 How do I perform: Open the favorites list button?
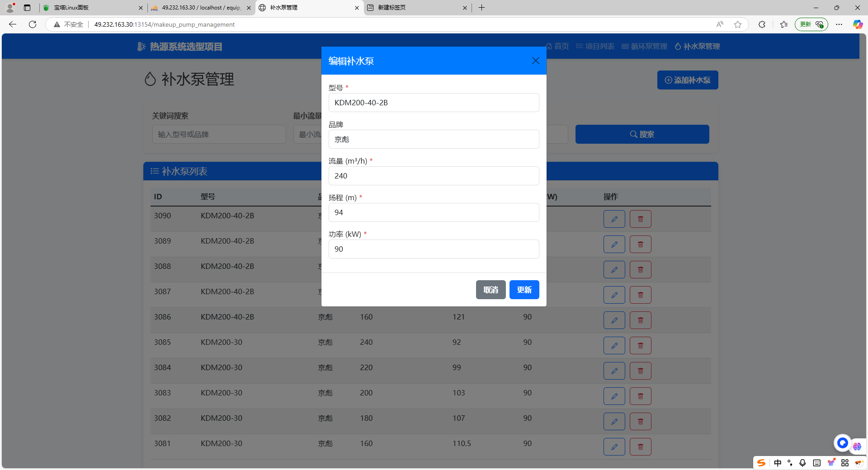784,24
